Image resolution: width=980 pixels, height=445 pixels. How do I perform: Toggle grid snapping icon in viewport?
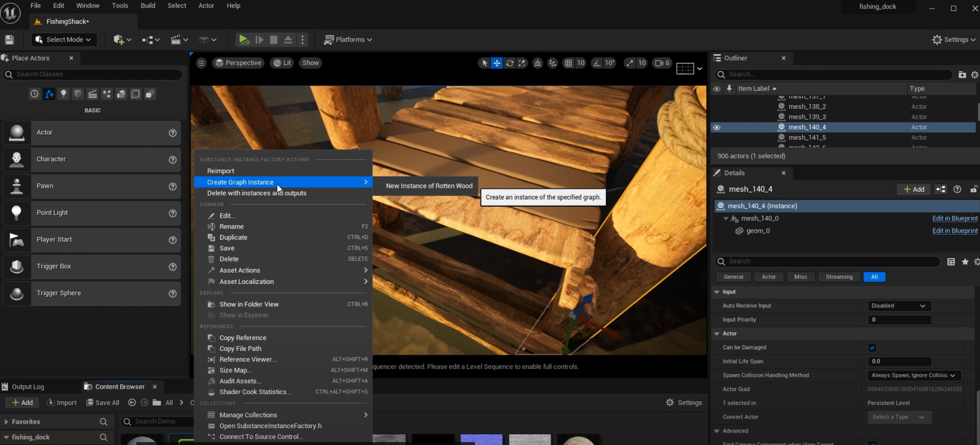(x=568, y=63)
